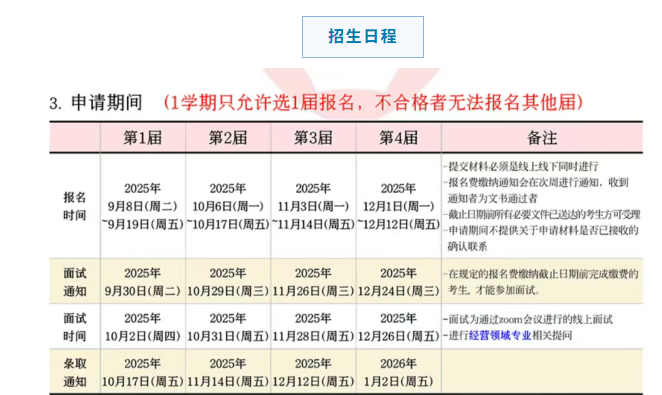Click the date 10月2日(周四)

(x=143, y=336)
